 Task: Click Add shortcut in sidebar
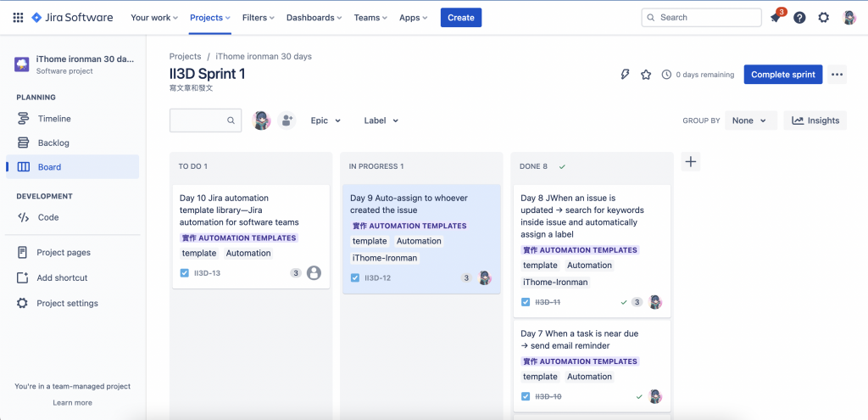tap(73, 277)
